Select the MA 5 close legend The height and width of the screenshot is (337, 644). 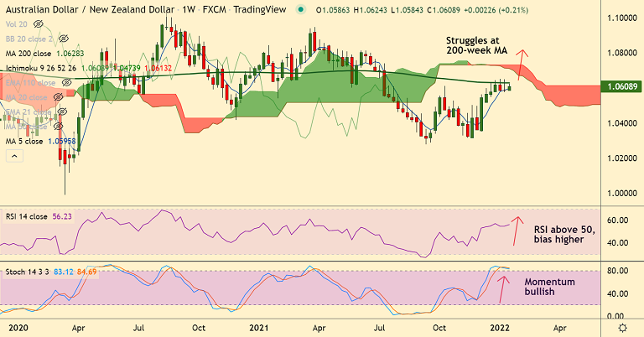(24, 141)
